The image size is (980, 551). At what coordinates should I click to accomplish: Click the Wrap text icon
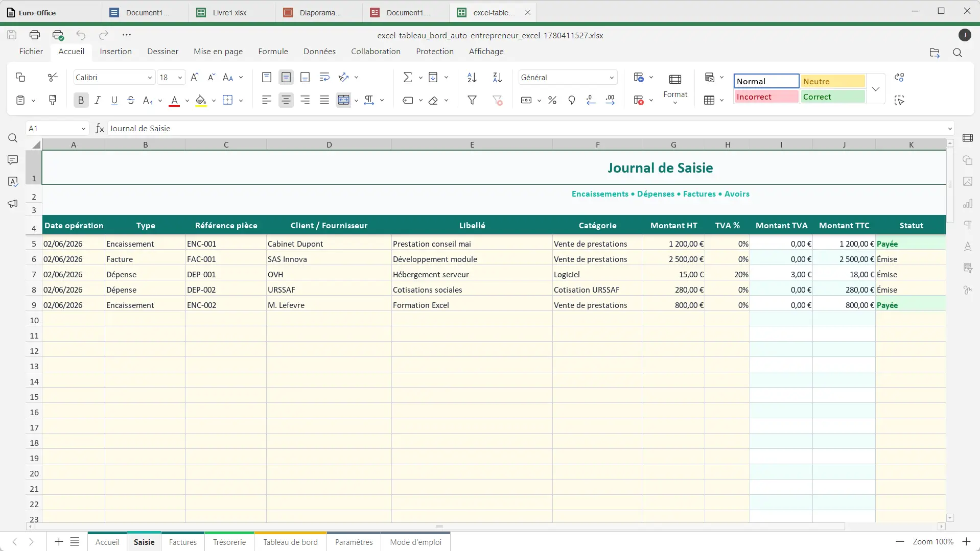pos(324,77)
